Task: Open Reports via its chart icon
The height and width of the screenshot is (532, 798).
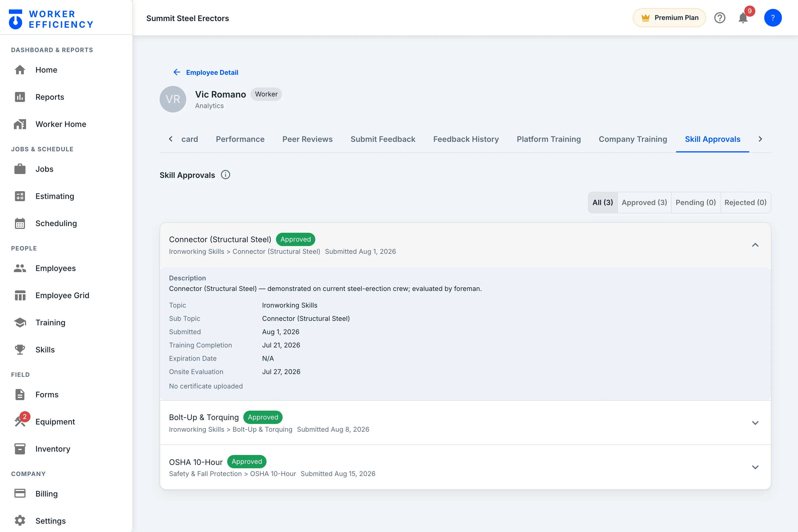Action: pyautogui.click(x=20, y=97)
